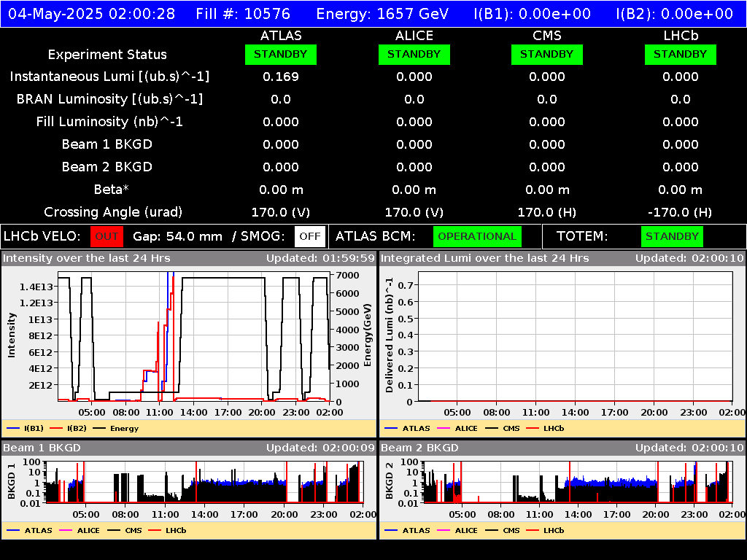The image size is (747, 560).
Task: Click the Experiment Status row label
Action: (x=107, y=55)
